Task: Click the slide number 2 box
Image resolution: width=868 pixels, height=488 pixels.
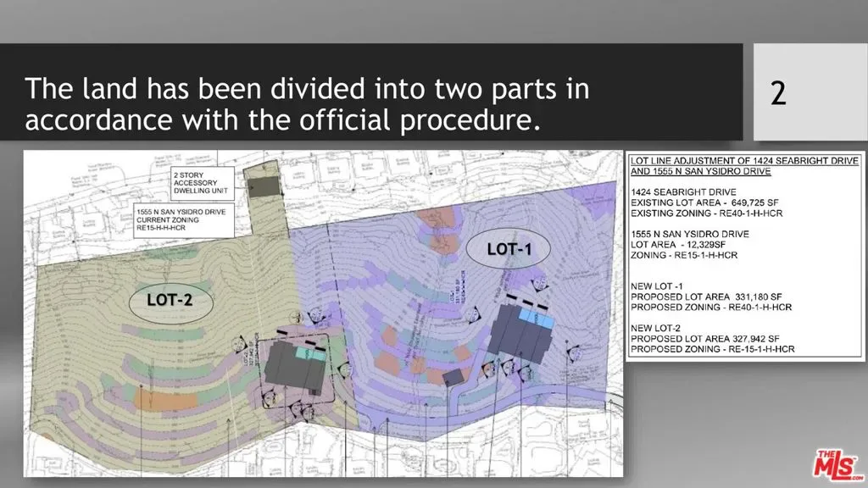Action: (777, 92)
